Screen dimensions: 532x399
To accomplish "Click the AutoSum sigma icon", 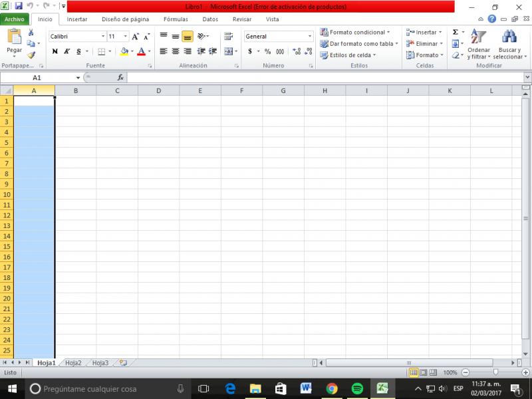I will [x=456, y=32].
